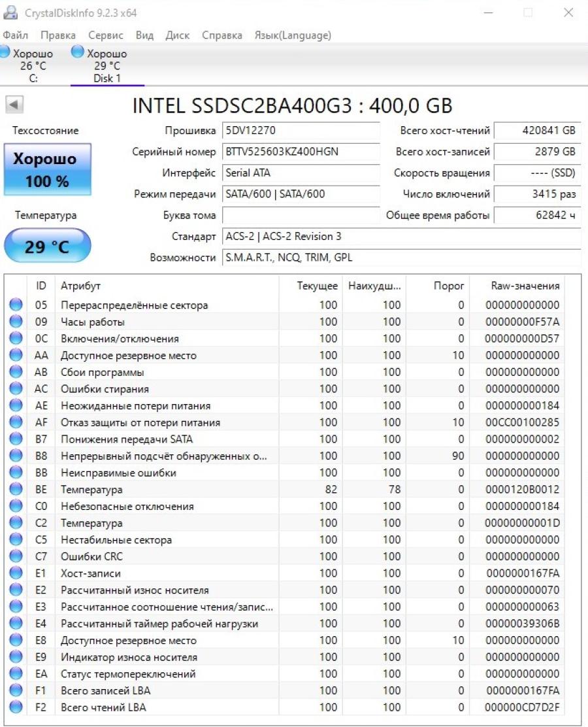Click the 29 °C temperature badge
The image size is (588, 727).
click(x=47, y=246)
